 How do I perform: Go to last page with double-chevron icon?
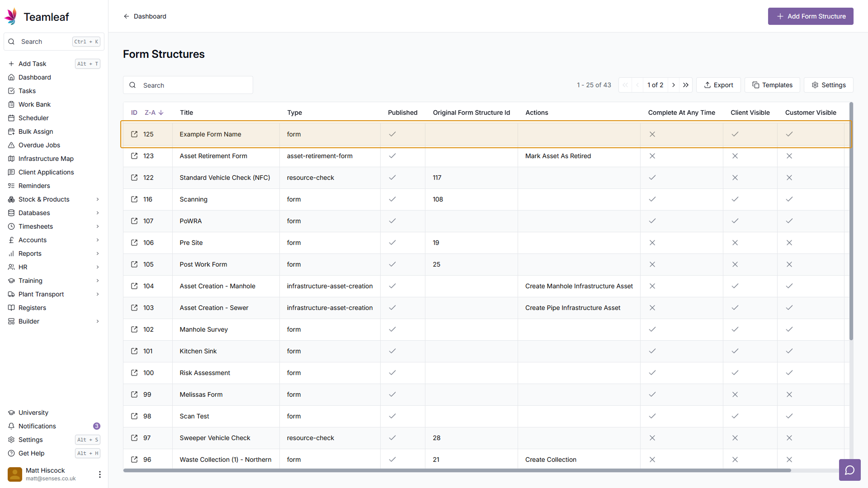click(686, 85)
